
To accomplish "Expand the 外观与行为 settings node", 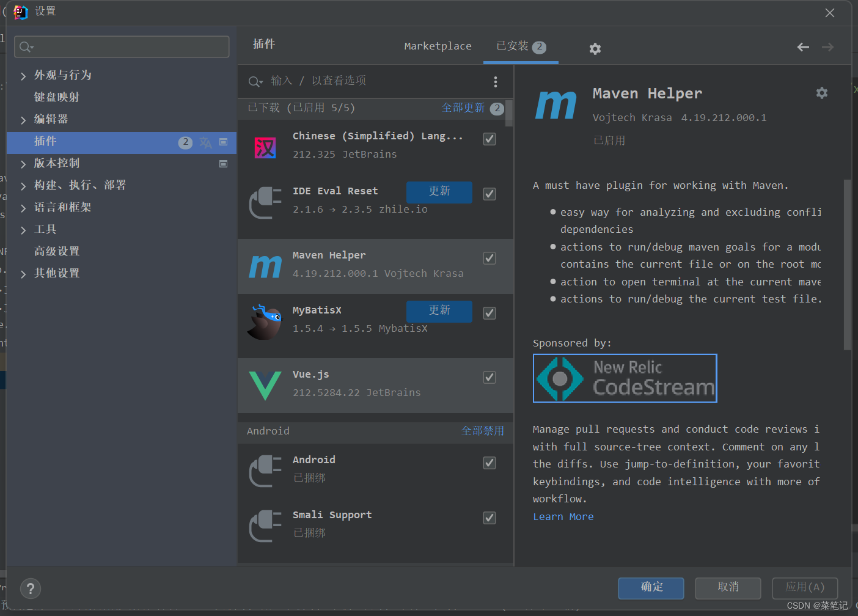I will pos(23,76).
